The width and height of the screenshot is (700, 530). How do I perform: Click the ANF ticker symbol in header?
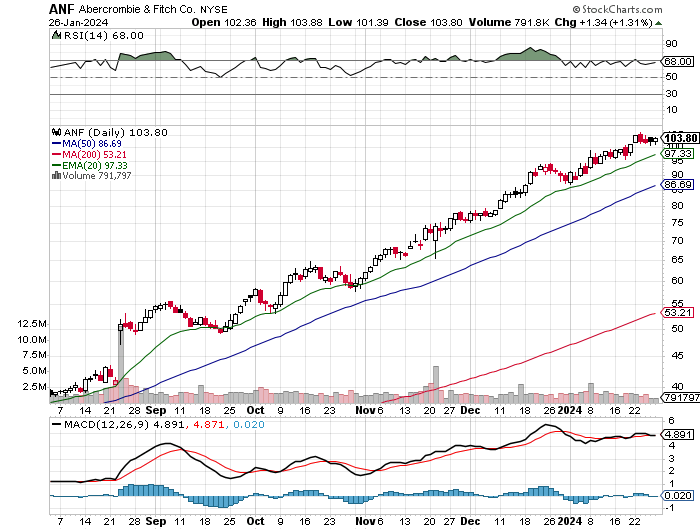62,9
